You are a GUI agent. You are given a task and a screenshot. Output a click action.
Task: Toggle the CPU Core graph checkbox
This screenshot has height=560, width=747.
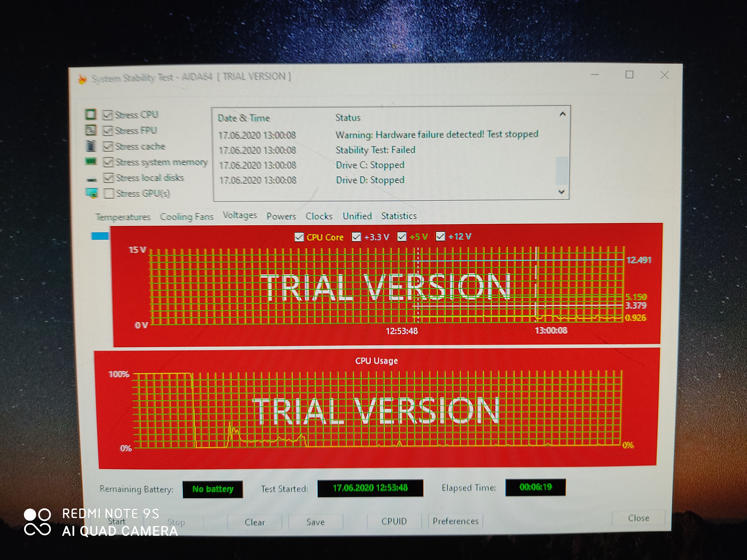pos(299,237)
